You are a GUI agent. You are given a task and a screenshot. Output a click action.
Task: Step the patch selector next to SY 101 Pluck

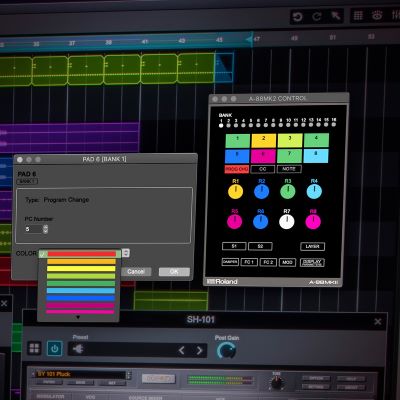click(129, 375)
